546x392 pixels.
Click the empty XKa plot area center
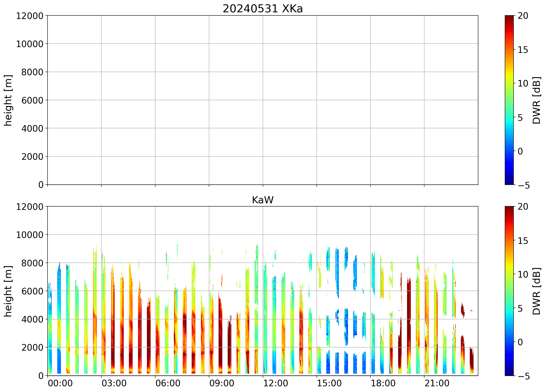point(263,100)
